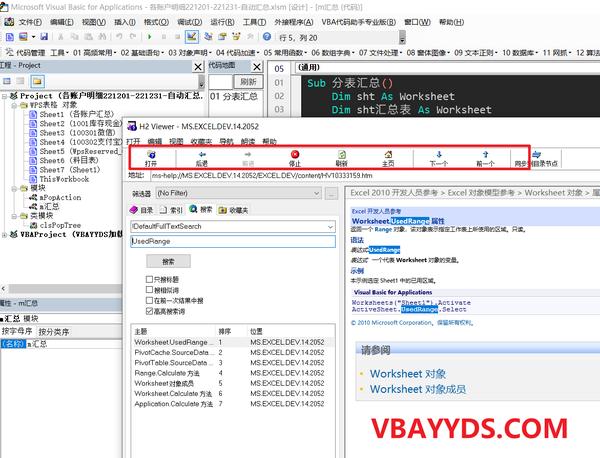Click the 保留所有权利 copyright link
Image resolution: width=600 pixels, height=458 pixels.
tap(455, 323)
